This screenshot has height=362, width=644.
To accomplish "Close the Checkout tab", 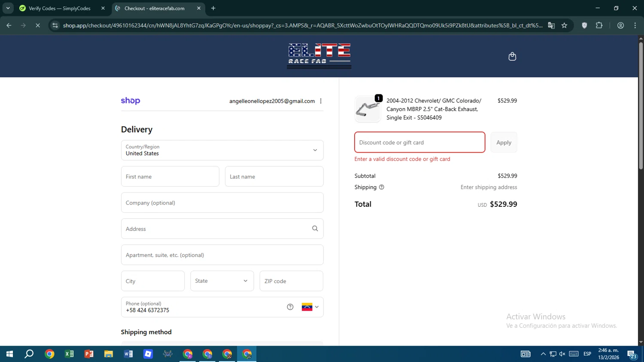I will pos(199,8).
